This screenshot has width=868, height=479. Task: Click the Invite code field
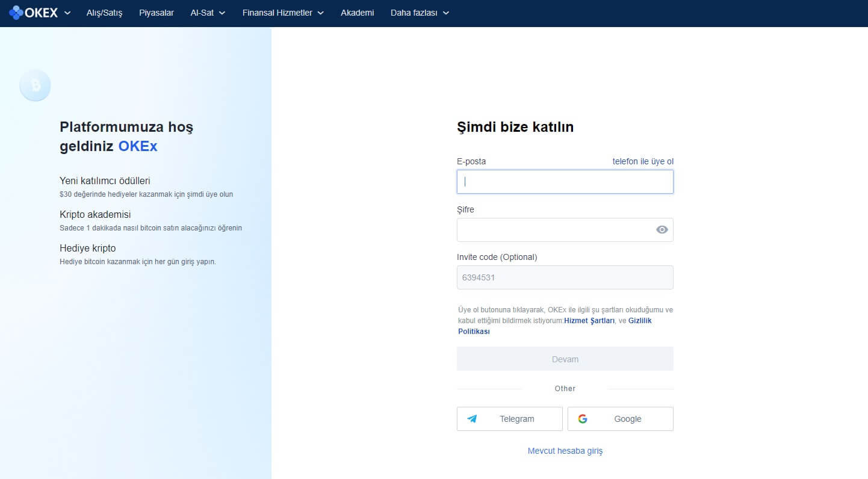point(565,277)
